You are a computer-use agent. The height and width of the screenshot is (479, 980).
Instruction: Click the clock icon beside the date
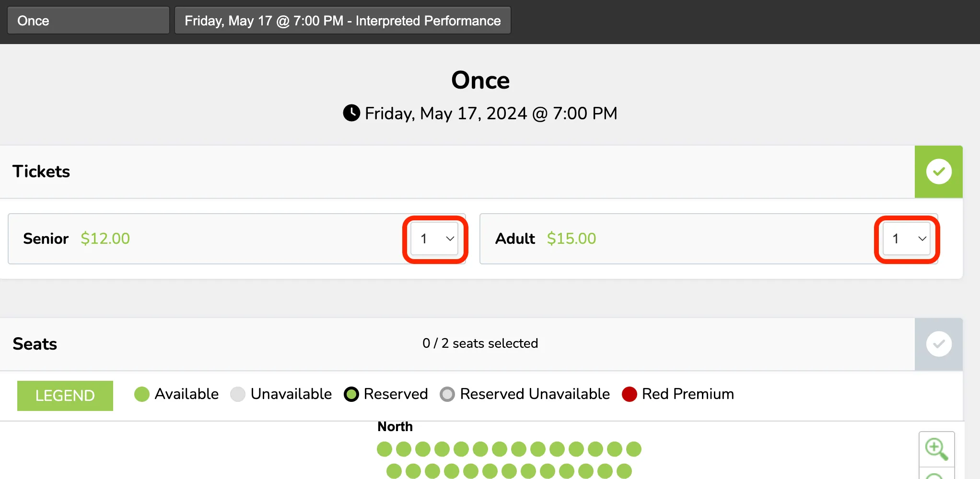(351, 113)
